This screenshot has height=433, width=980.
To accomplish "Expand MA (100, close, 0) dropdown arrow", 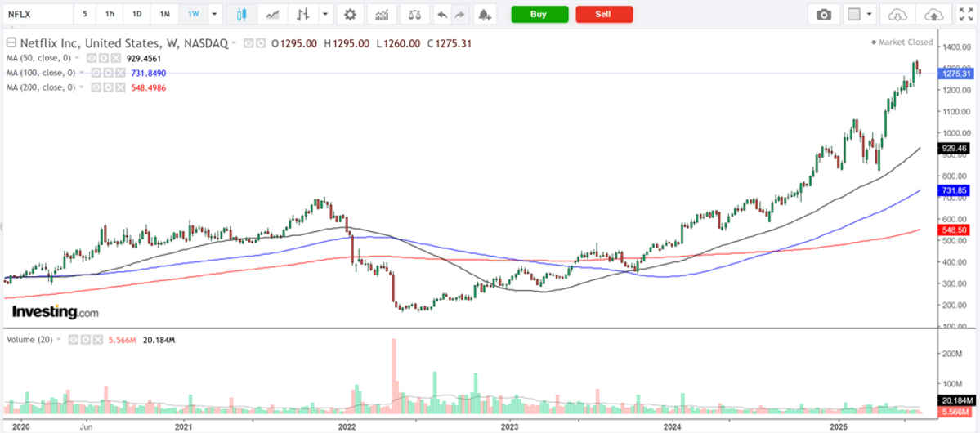I will [x=82, y=73].
